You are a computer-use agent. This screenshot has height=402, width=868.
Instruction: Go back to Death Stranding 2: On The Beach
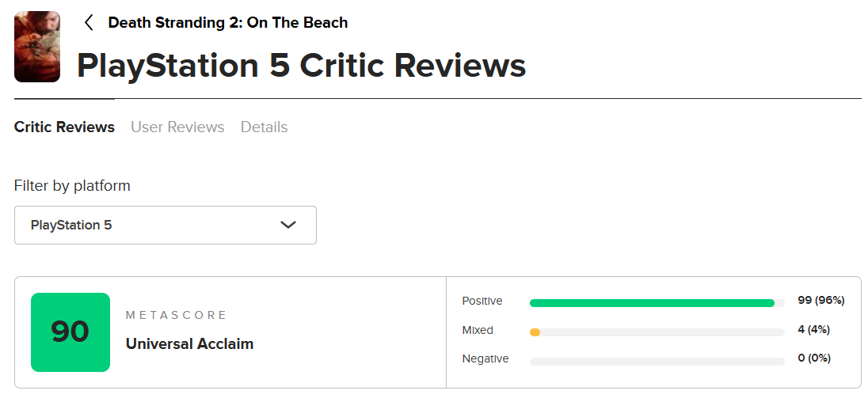point(228,23)
